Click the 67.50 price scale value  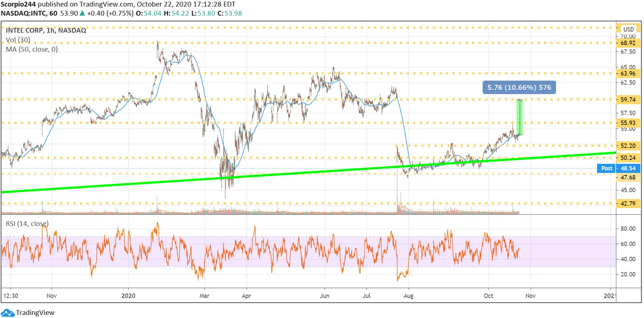click(628, 52)
